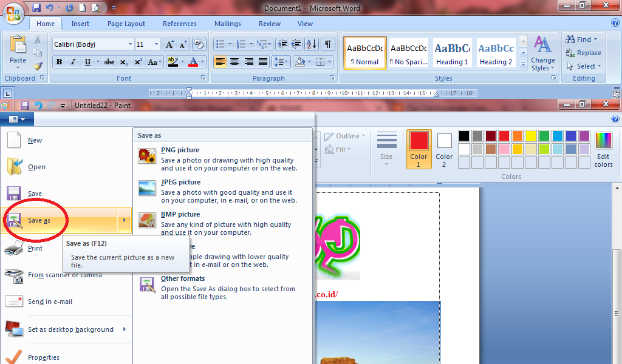Click the Shading paint bucket in Word
Screen dimensions: 622x364
tap(300, 62)
